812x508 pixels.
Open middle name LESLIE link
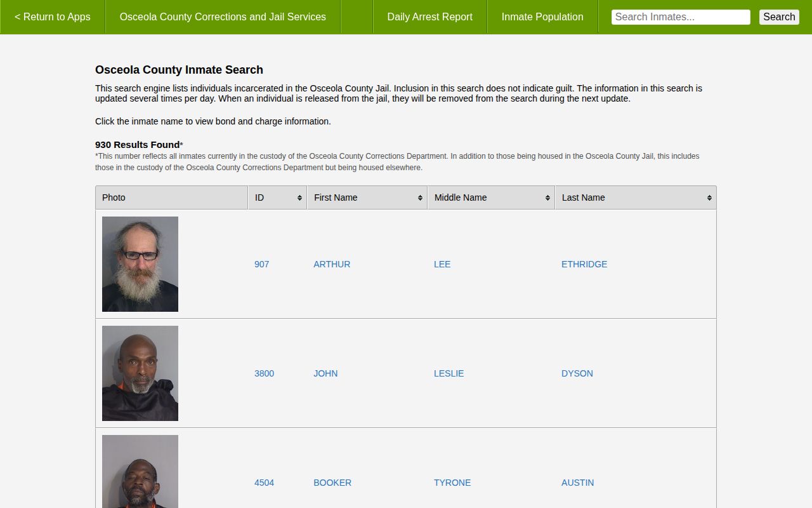tap(449, 373)
